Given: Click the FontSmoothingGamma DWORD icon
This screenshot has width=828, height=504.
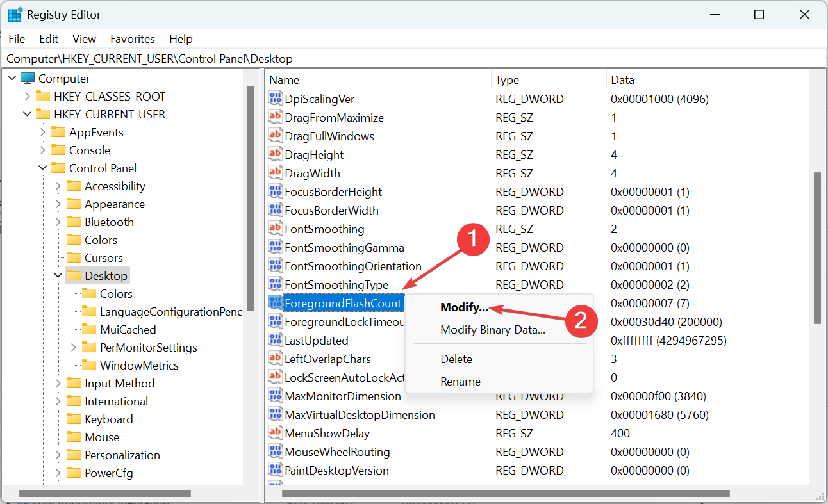Looking at the screenshot, I should [275, 248].
